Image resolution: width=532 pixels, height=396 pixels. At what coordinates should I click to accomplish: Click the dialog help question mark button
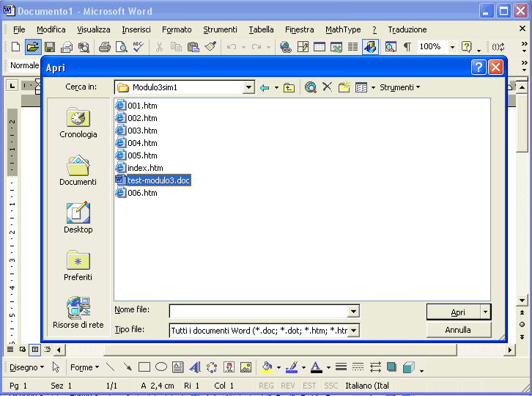479,67
